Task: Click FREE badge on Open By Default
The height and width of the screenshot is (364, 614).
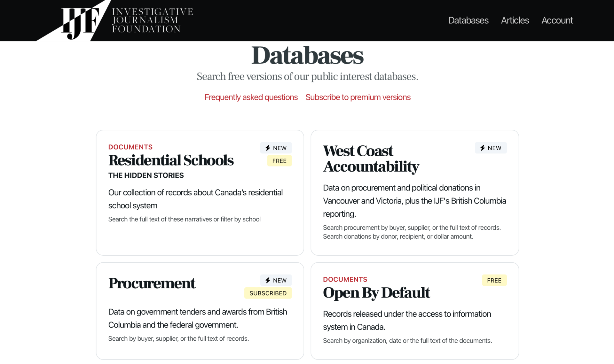Action: (494, 280)
